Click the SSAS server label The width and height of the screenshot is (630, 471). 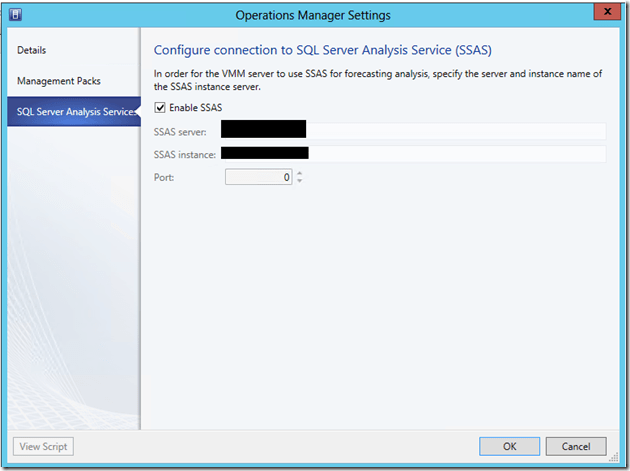click(x=180, y=131)
